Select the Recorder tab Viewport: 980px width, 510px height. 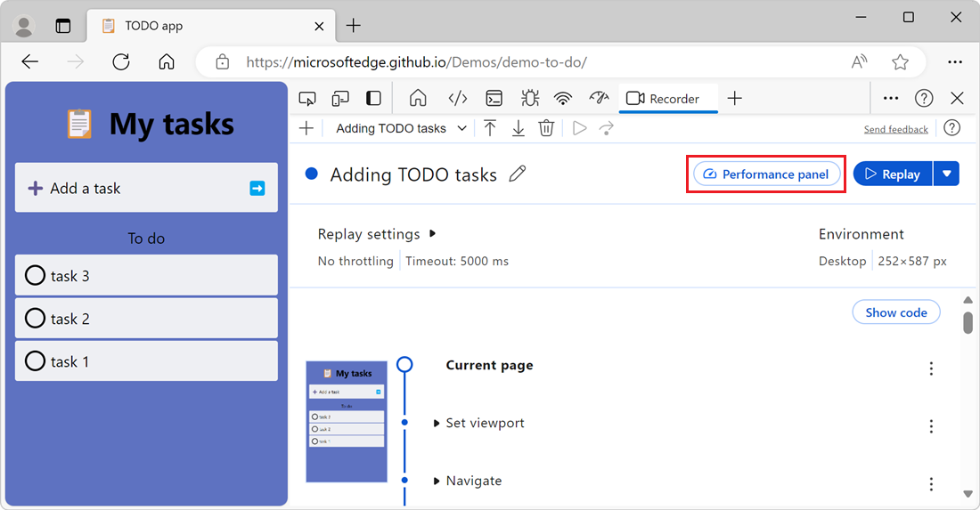click(x=667, y=99)
